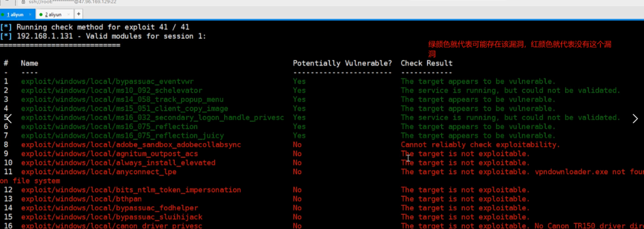This screenshot has width=644, height=229.
Task: Click "Yes" in the ms16_075_reflection_juicy row
Action: coord(299,135)
